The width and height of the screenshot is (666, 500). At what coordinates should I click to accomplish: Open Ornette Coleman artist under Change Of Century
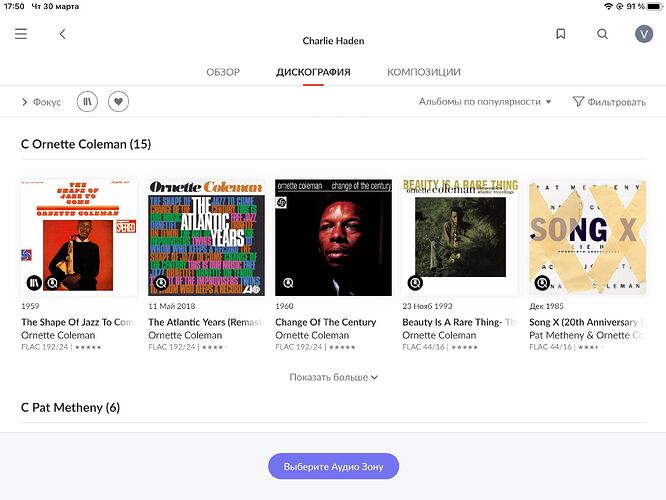(x=312, y=335)
